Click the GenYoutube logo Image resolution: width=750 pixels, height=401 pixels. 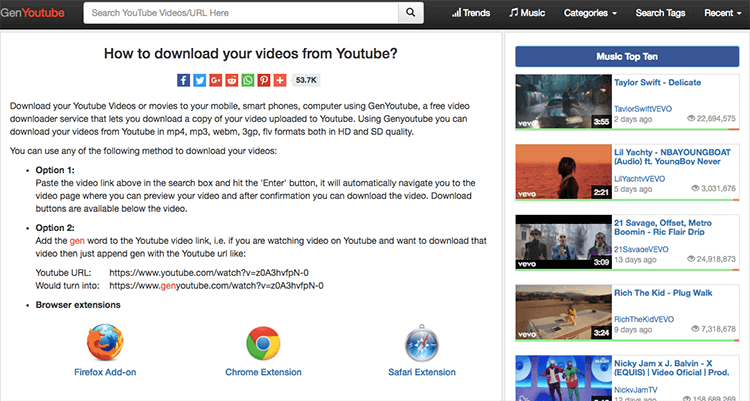click(x=33, y=13)
